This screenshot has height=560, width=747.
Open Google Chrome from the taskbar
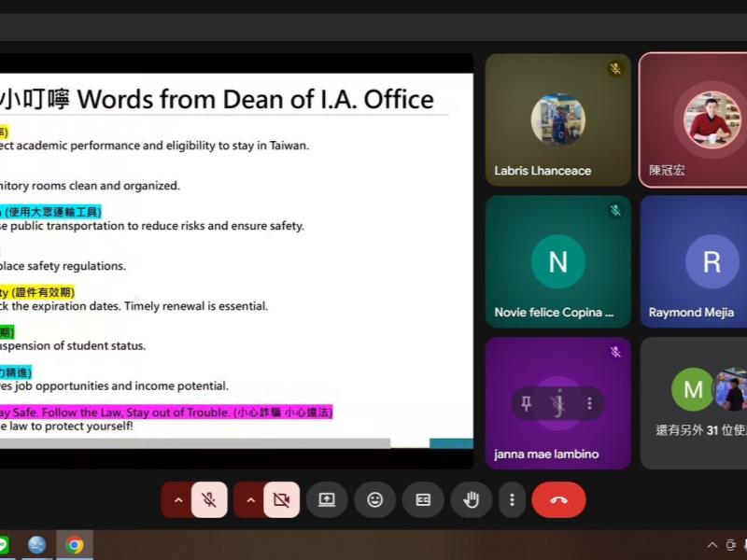pyautogui.click(x=75, y=545)
